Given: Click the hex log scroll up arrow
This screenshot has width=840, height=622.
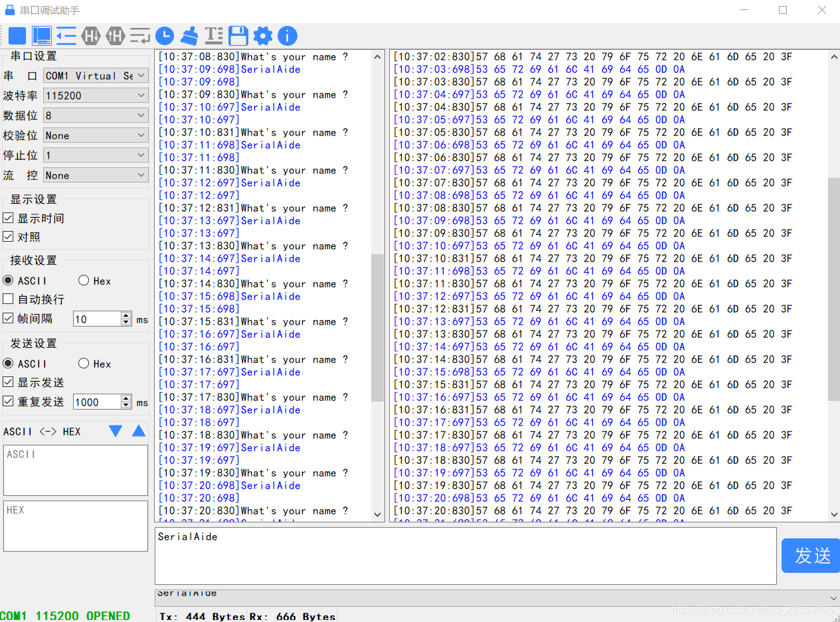Looking at the screenshot, I should coord(834,56).
